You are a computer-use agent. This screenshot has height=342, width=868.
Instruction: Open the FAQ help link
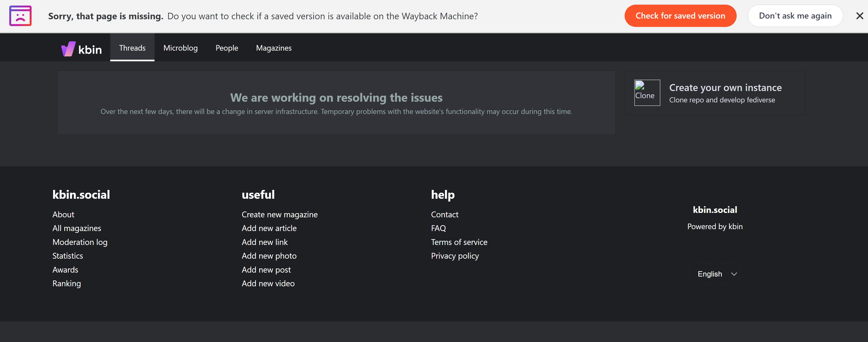click(x=438, y=228)
